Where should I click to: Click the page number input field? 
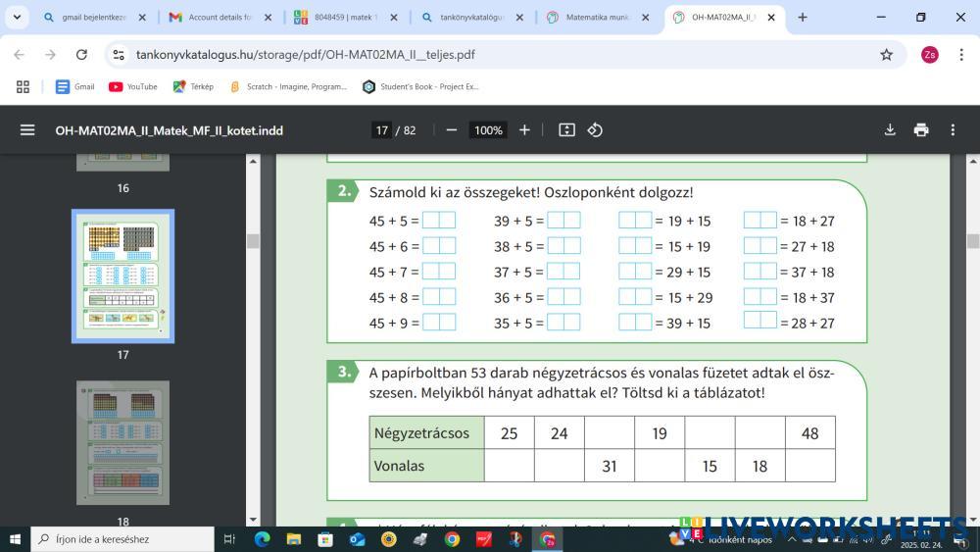[381, 130]
